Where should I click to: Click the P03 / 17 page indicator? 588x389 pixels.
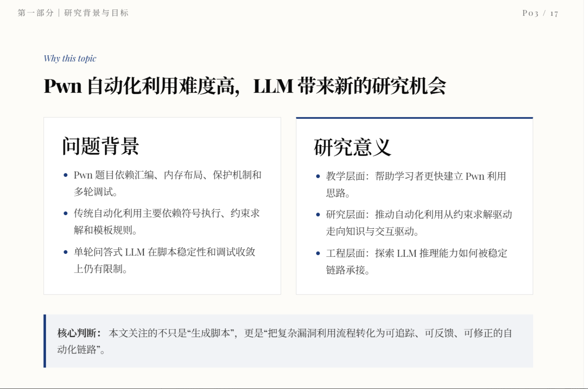[x=540, y=13]
